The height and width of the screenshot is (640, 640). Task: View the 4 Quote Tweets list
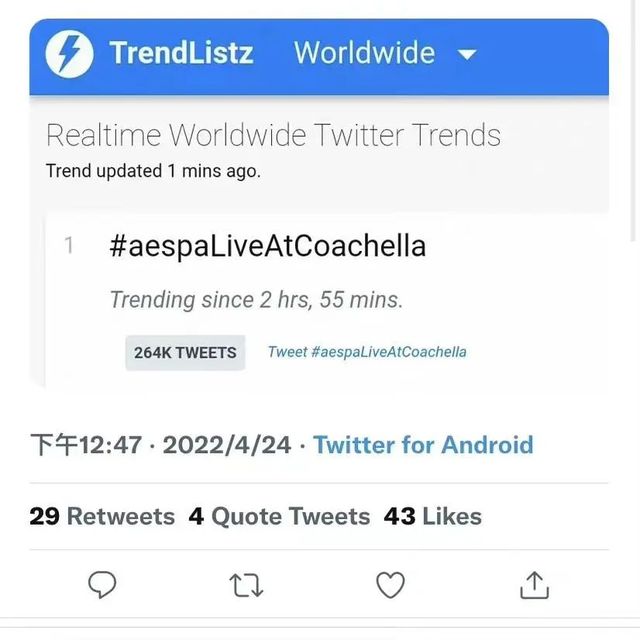[279, 516]
